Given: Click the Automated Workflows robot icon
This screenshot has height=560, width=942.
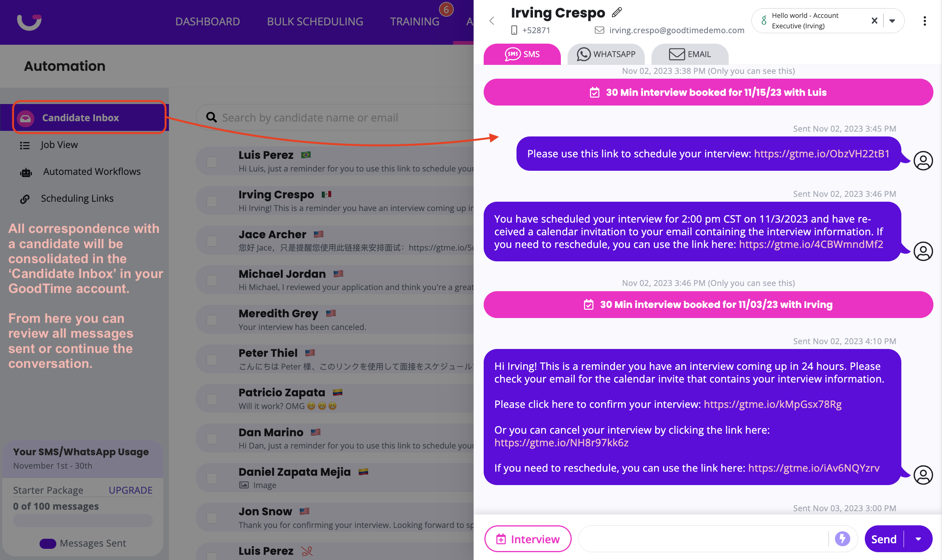Looking at the screenshot, I should (x=26, y=173).
